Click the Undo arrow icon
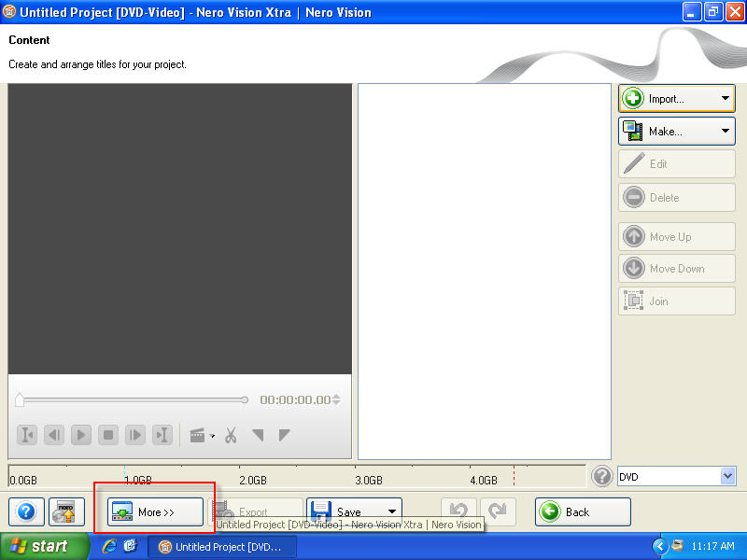The height and width of the screenshot is (560, 747). pos(458,511)
